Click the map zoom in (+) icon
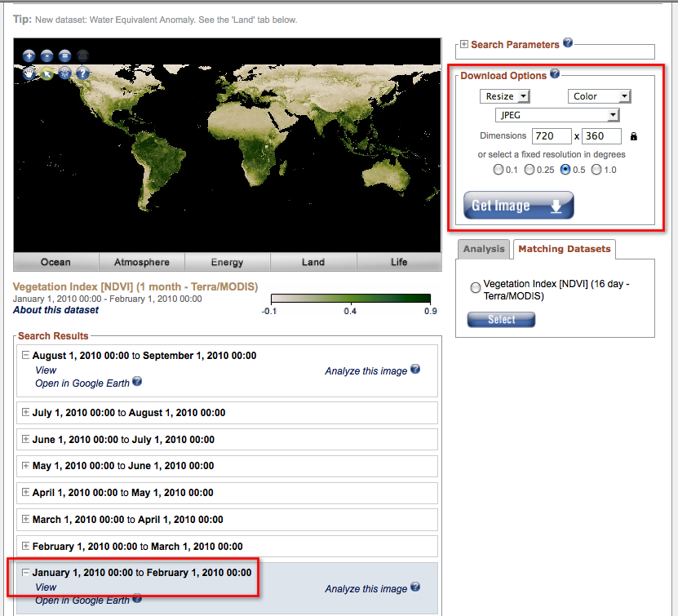678x616 pixels. click(x=29, y=56)
